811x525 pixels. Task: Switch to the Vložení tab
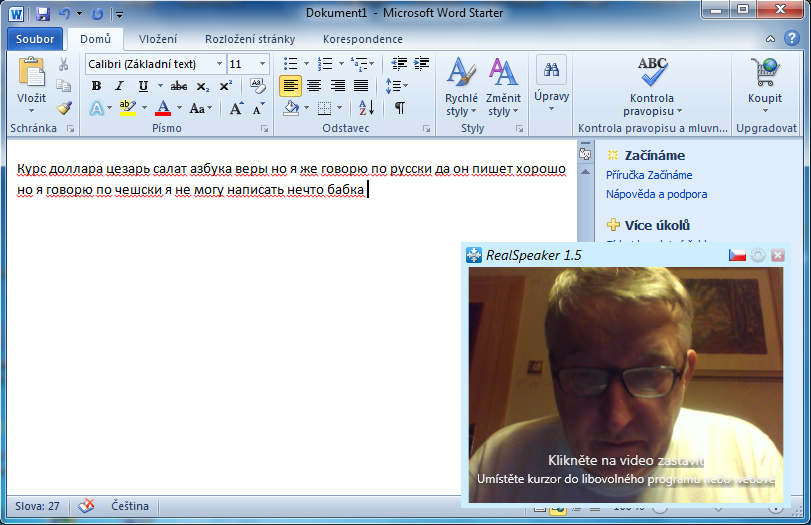tap(158, 39)
